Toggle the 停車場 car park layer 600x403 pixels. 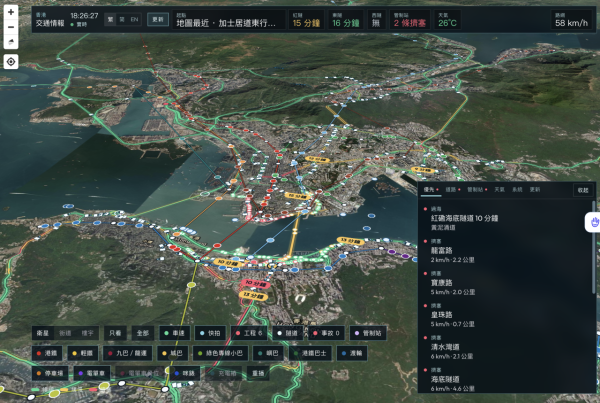pos(50,373)
